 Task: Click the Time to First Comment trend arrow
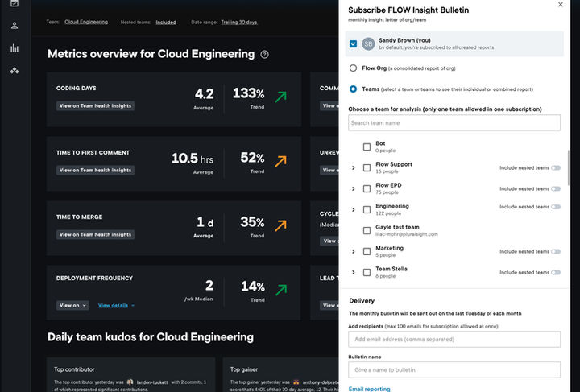(x=281, y=161)
